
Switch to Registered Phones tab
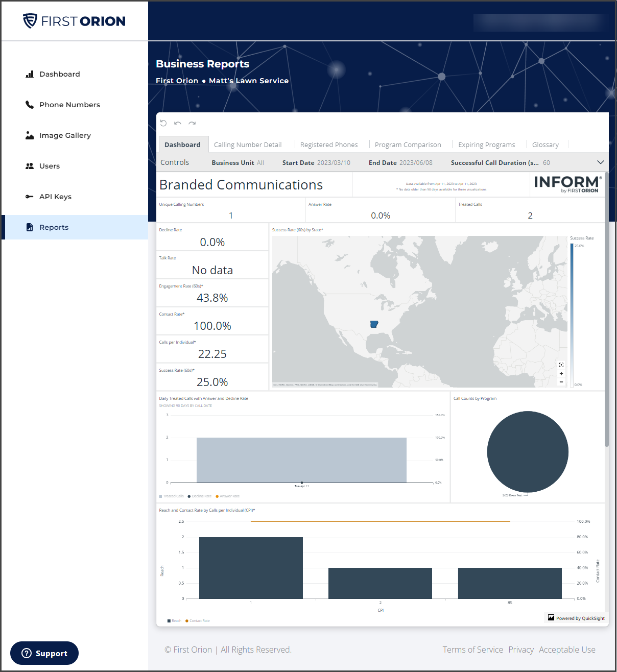coord(329,145)
